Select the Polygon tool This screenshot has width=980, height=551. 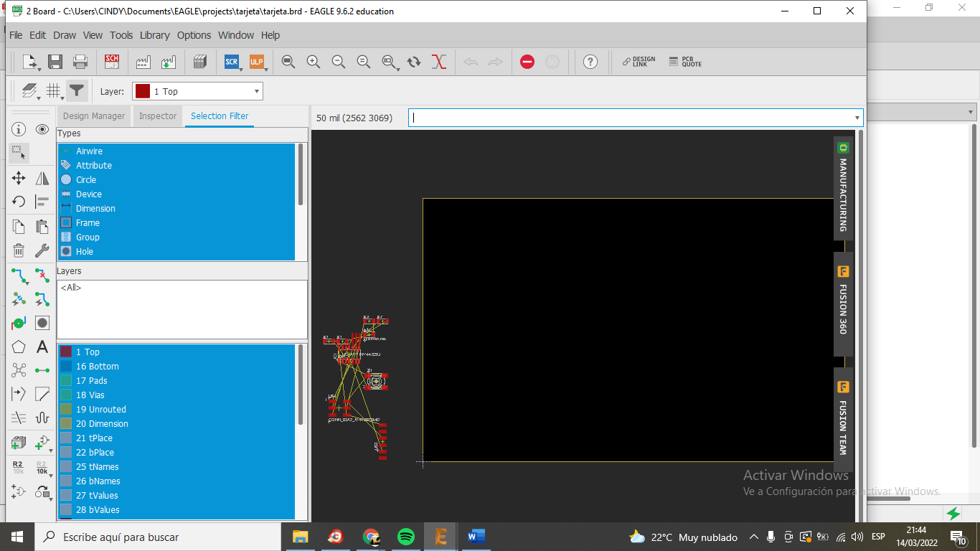(19, 347)
